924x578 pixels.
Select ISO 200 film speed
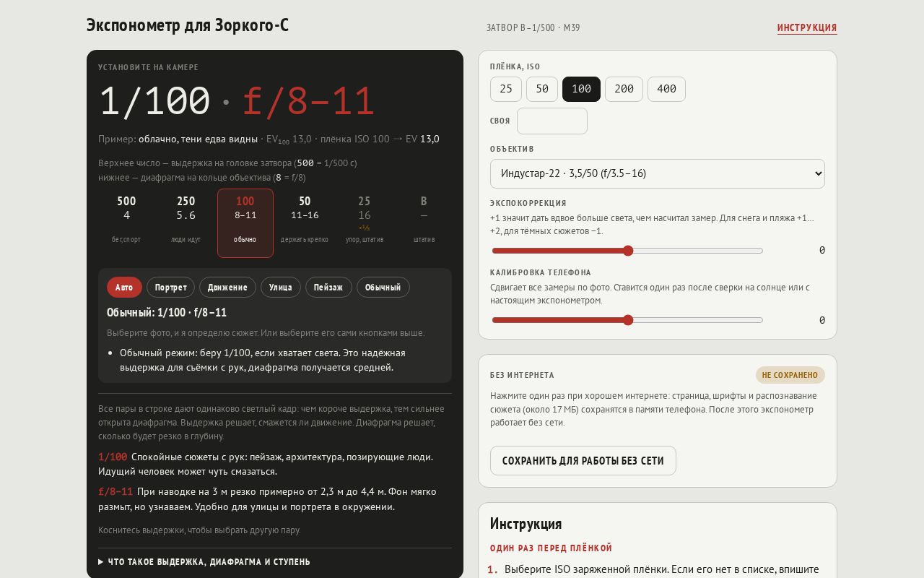(x=624, y=89)
